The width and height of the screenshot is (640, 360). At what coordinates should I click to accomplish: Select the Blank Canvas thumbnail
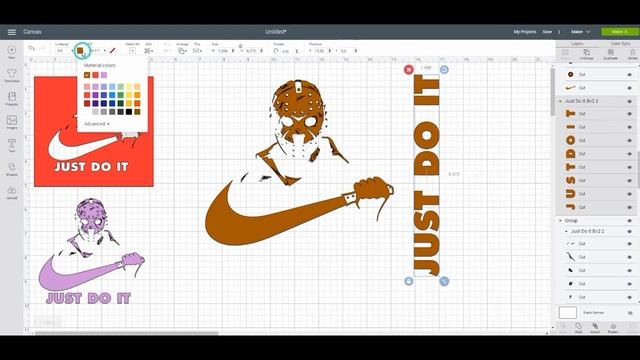(x=567, y=313)
